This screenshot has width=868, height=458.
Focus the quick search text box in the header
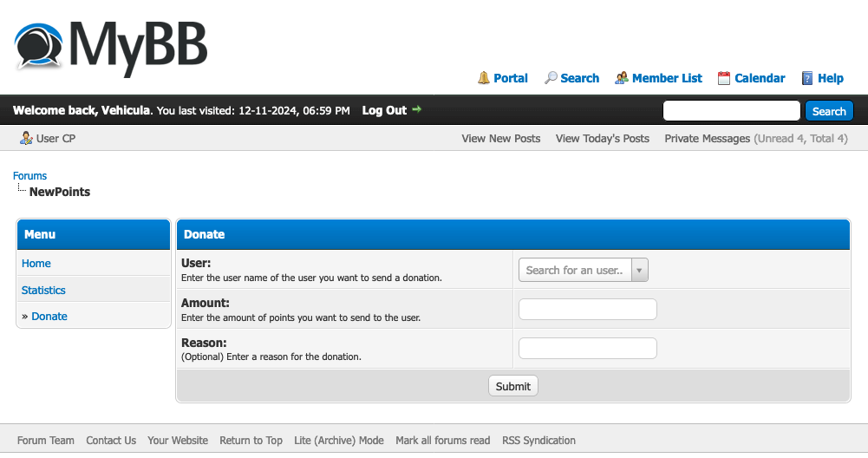tap(731, 111)
